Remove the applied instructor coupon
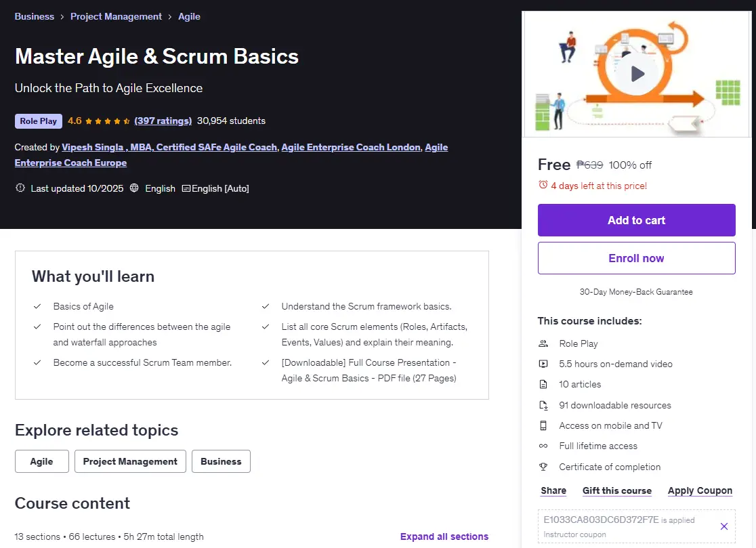This screenshot has height=548, width=756. point(723,526)
